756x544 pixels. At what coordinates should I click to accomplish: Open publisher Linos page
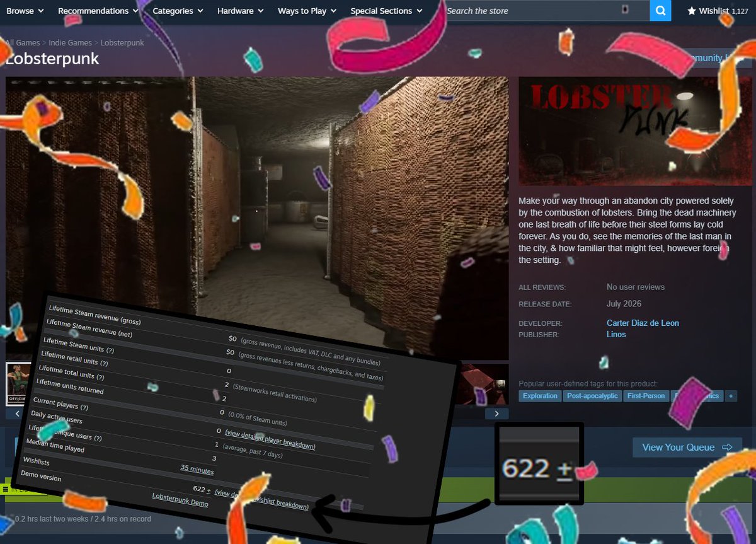pos(616,334)
